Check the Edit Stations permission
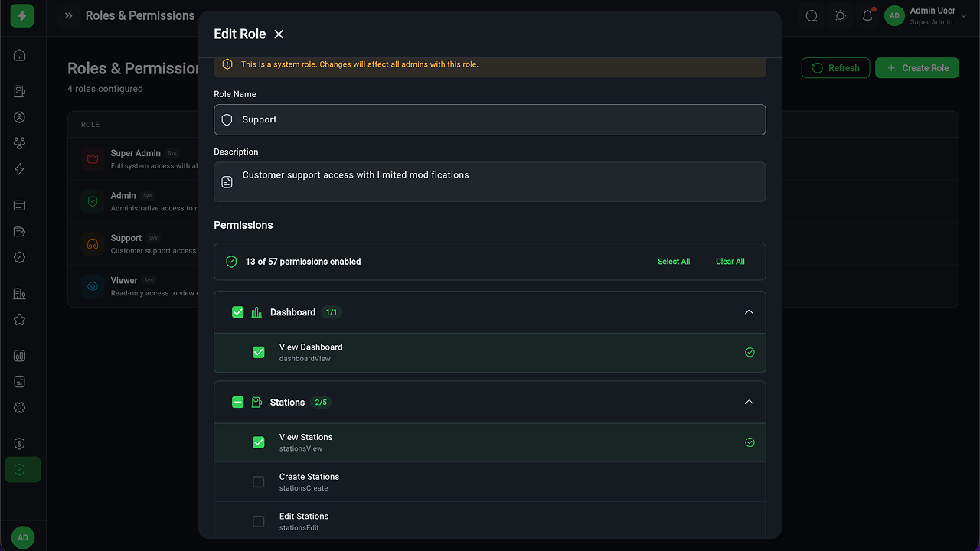 tap(259, 521)
